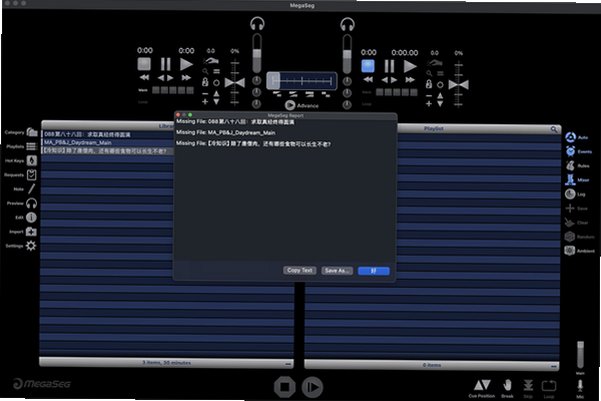
Task: Rewind the left deck
Action: pos(145,78)
